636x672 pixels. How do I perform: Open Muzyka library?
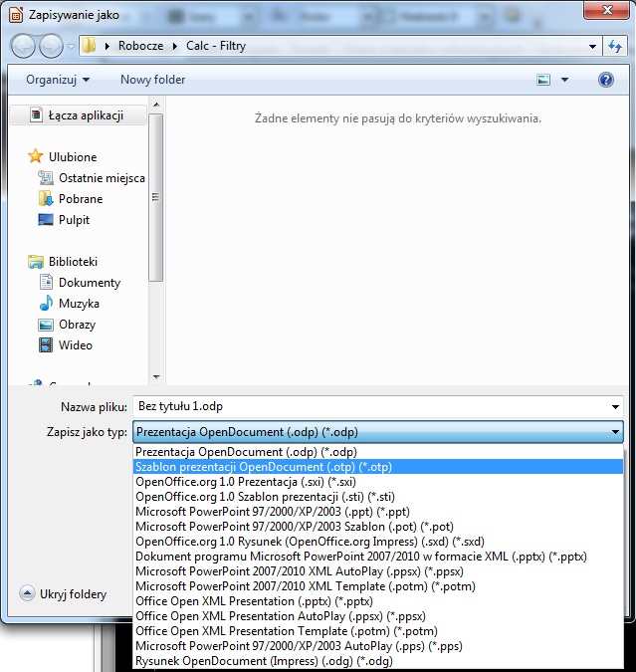coord(79,304)
